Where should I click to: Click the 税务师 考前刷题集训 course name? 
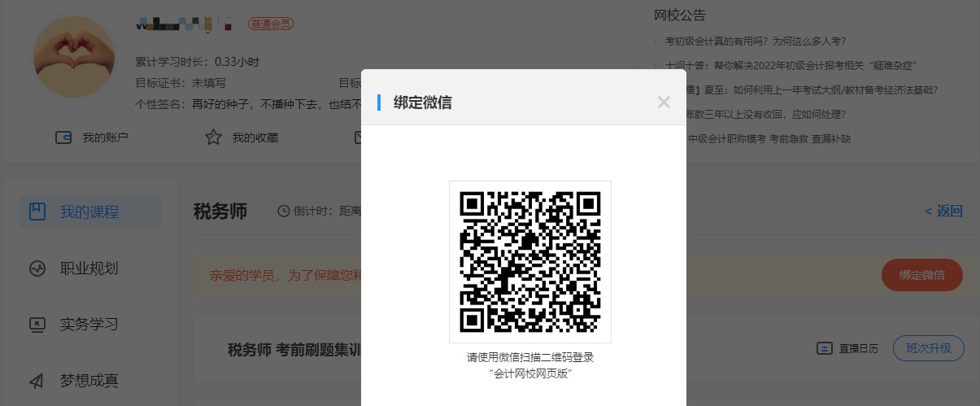(x=294, y=350)
